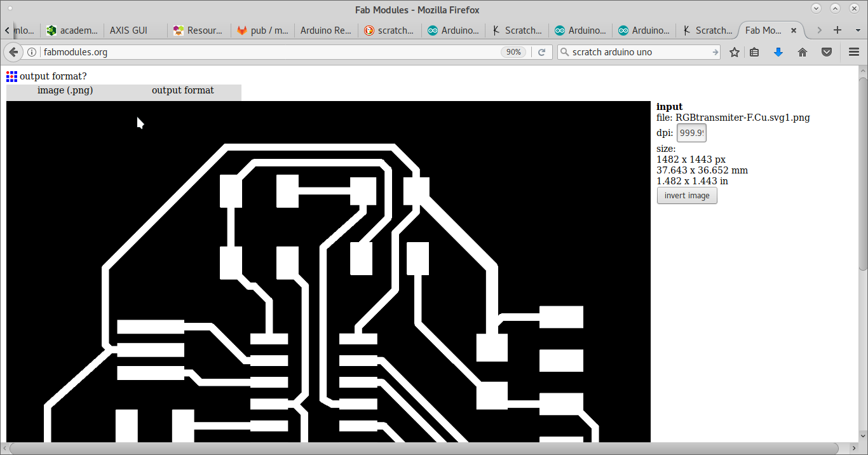Switch to the scratch... DuckDuckGo tab
Viewport: 868px width, 455px height.
click(390, 30)
